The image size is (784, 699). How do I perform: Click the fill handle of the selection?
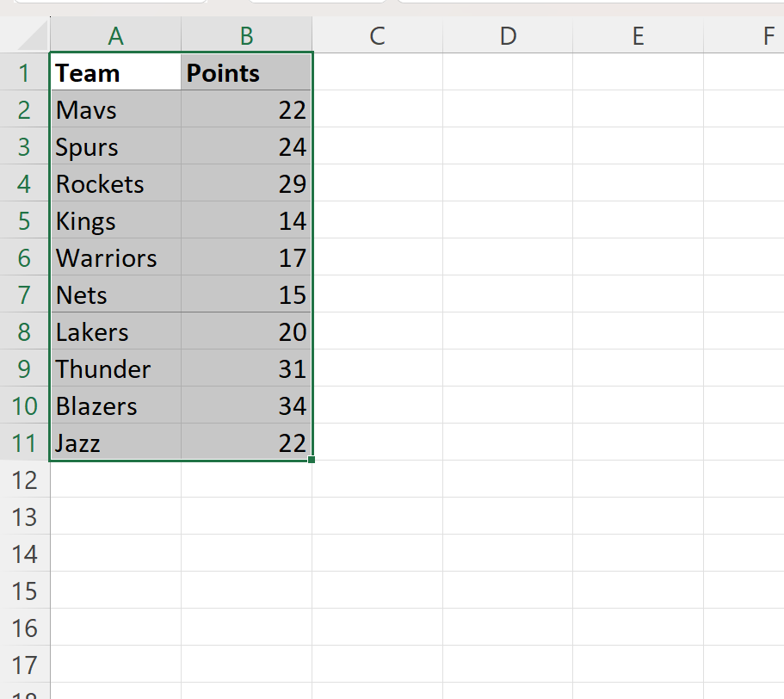(312, 461)
